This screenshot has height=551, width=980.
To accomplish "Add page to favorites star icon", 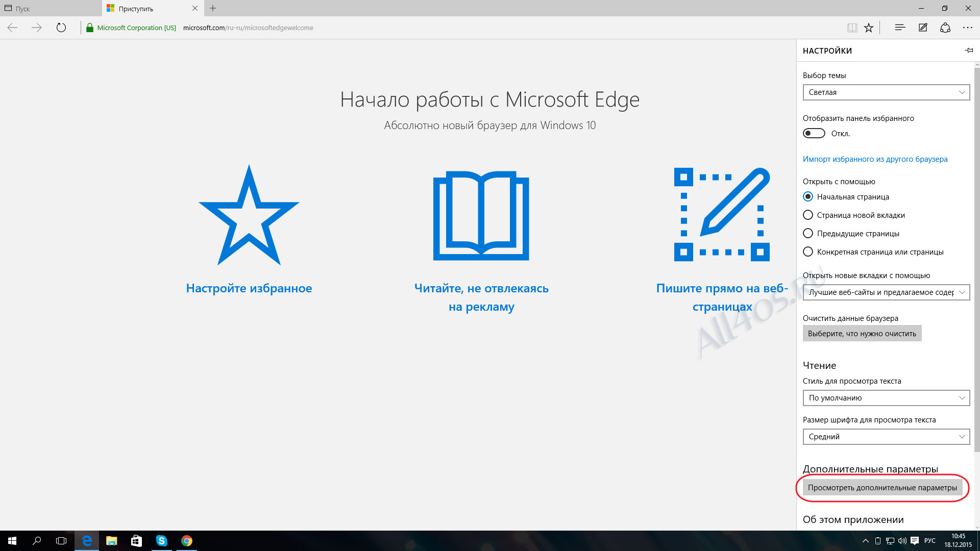I will pyautogui.click(x=869, y=28).
